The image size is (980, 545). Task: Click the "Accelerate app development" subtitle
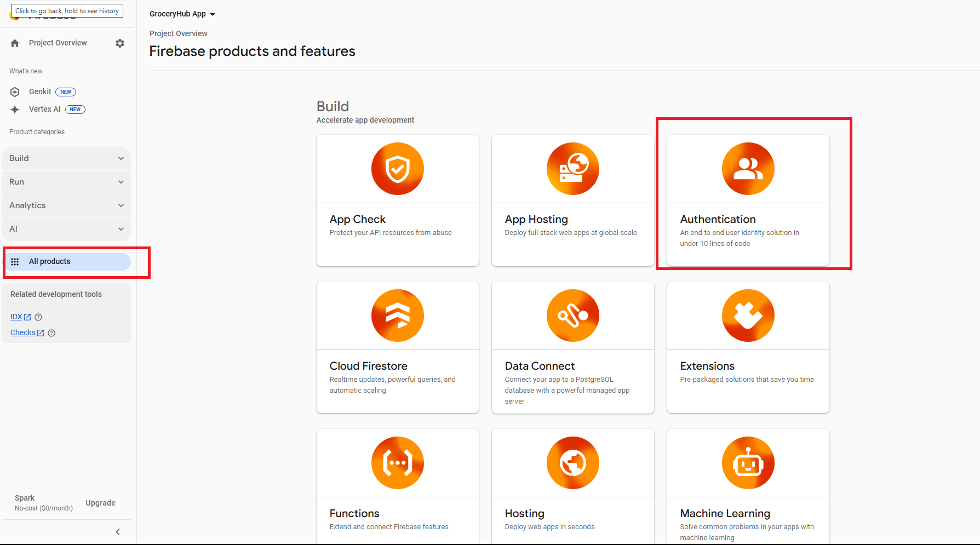pos(365,121)
